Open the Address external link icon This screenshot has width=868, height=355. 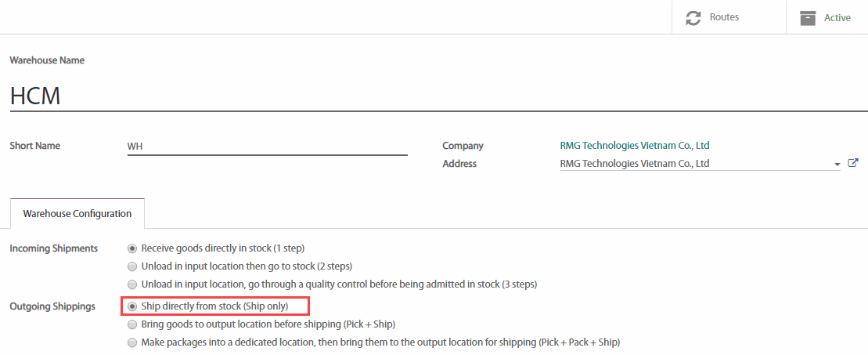click(x=853, y=163)
